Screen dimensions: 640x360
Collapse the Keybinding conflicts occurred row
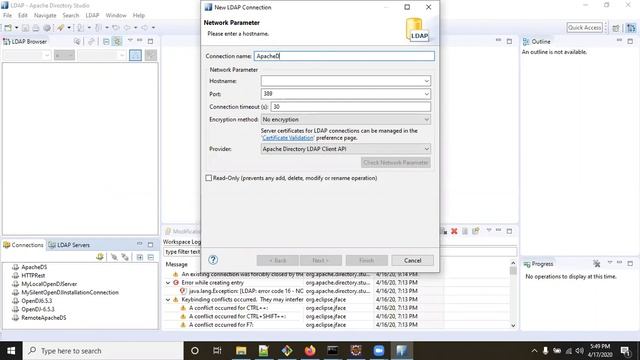pyautogui.click(x=168, y=300)
